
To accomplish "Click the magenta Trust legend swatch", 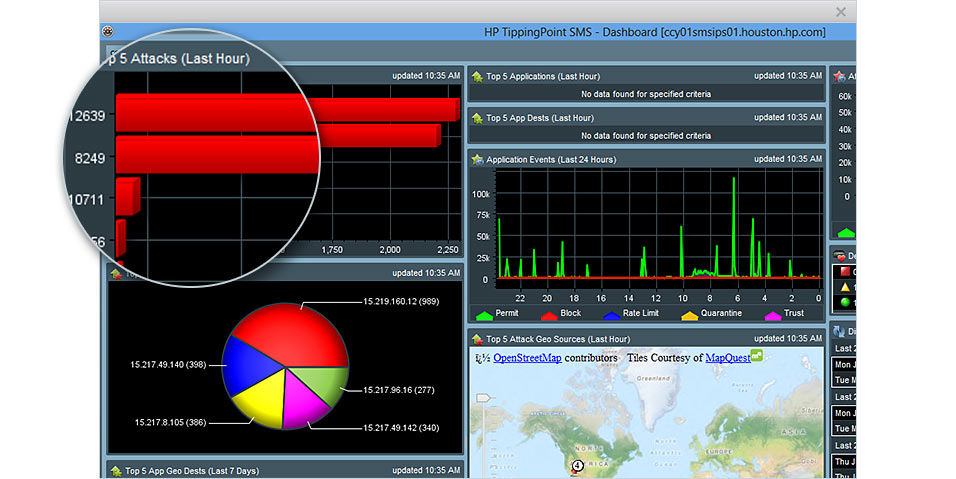I will tap(772, 315).
